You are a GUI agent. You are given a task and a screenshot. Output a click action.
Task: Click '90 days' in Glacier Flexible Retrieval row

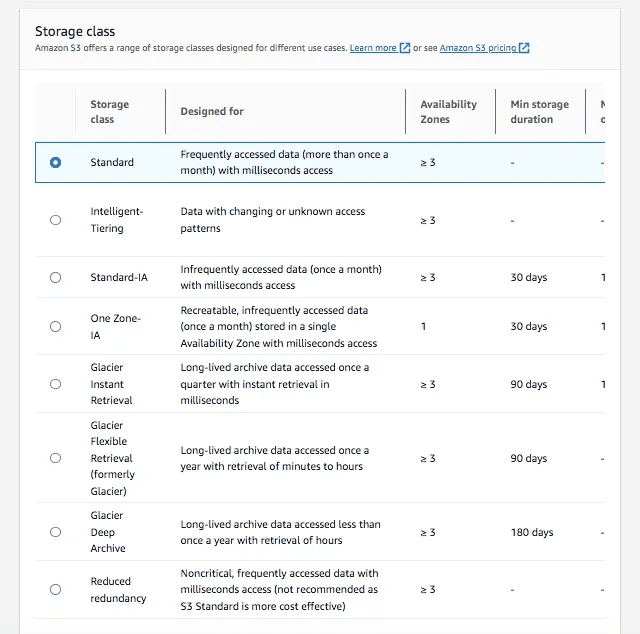click(x=529, y=458)
